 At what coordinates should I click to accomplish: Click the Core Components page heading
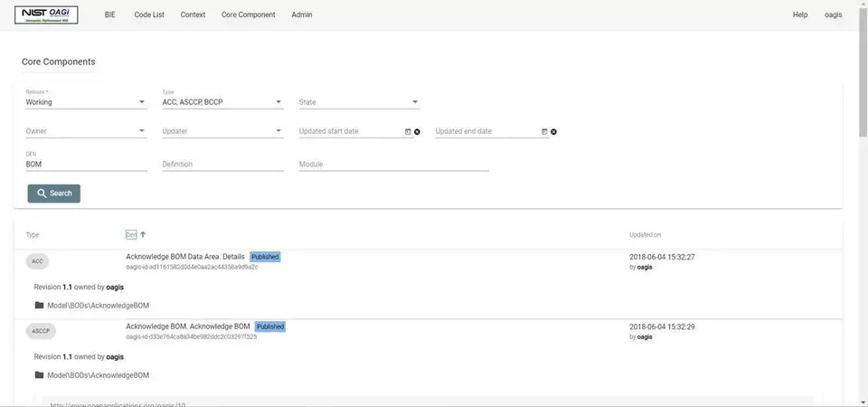tap(58, 62)
